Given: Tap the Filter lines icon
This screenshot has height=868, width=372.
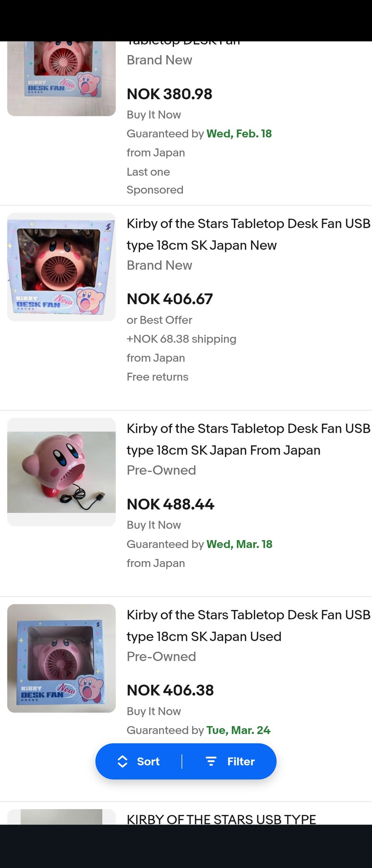Looking at the screenshot, I should click(211, 761).
